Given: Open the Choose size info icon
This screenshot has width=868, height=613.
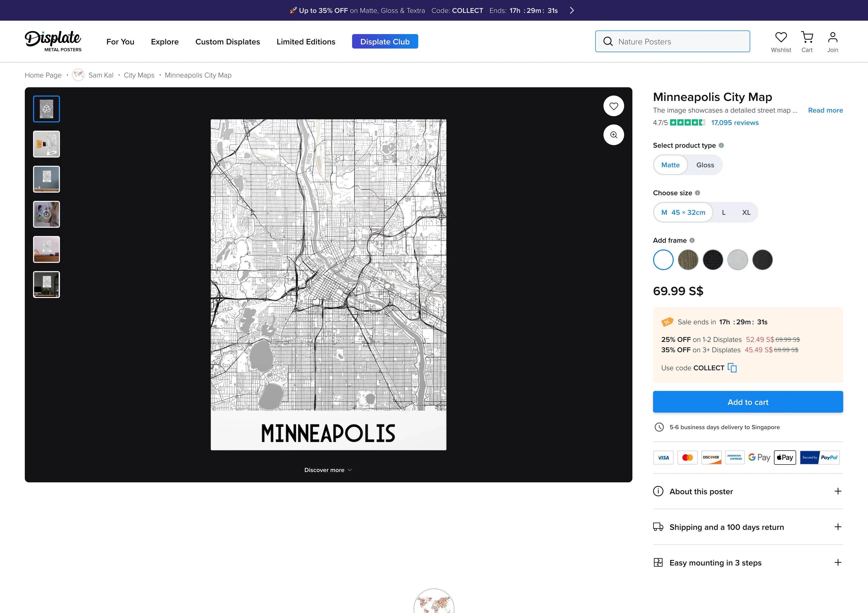Looking at the screenshot, I should pyautogui.click(x=698, y=193).
